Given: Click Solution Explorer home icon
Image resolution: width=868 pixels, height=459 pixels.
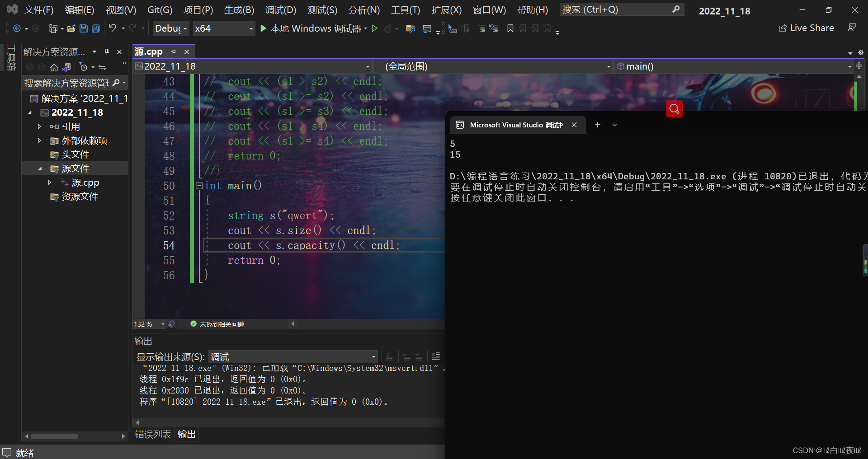Looking at the screenshot, I should point(54,67).
